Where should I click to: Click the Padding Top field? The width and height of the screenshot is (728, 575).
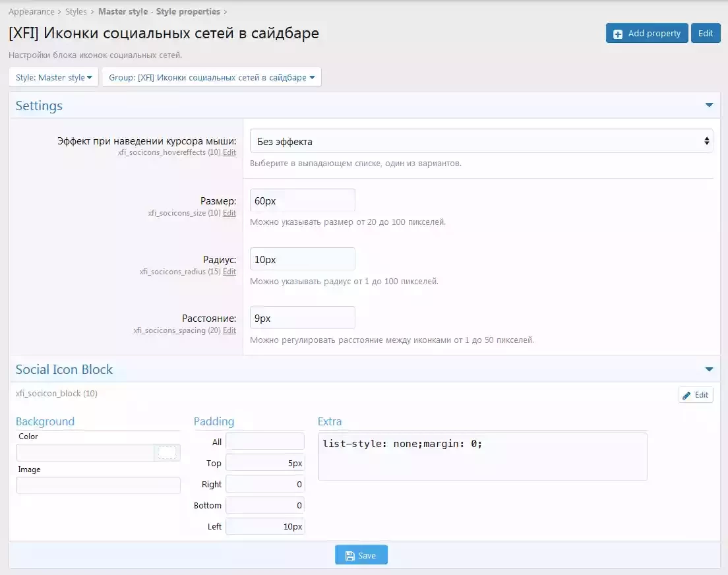pyautogui.click(x=265, y=463)
